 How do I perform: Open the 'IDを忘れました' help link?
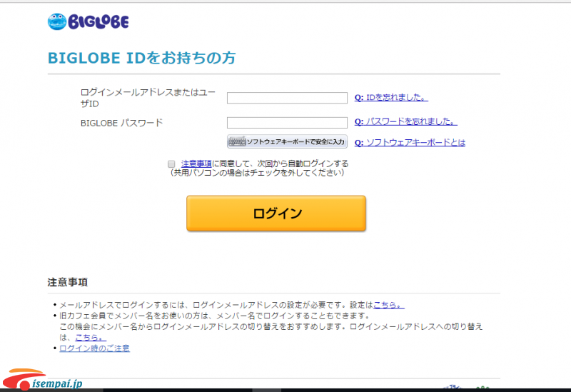click(x=391, y=97)
